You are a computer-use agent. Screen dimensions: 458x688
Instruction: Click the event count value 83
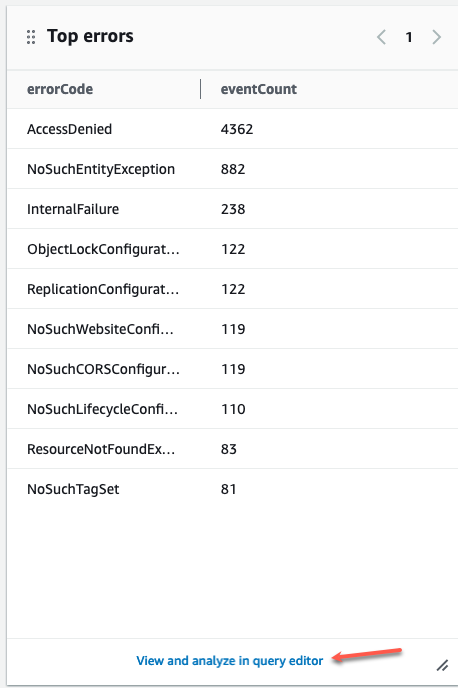[229, 449]
